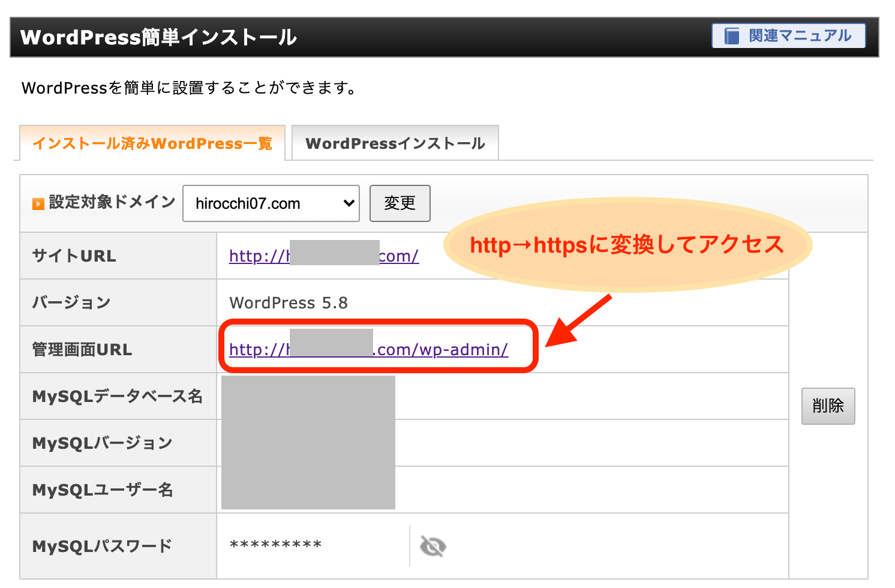
Task: Select the WordPress 5.8 version text
Action: click(x=289, y=303)
